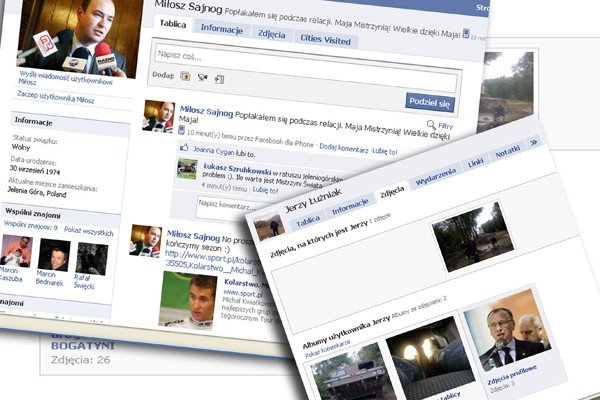This screenshot has width=600, height=400.
Task: Click Marcin Bednarek name link
Action: [x=49, y=278]
